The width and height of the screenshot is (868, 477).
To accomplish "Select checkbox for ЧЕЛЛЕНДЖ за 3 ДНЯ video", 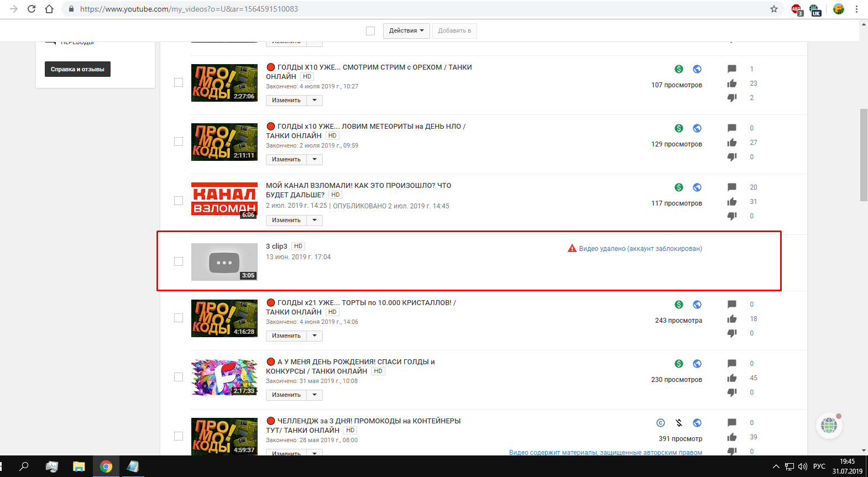I will 179,436.
